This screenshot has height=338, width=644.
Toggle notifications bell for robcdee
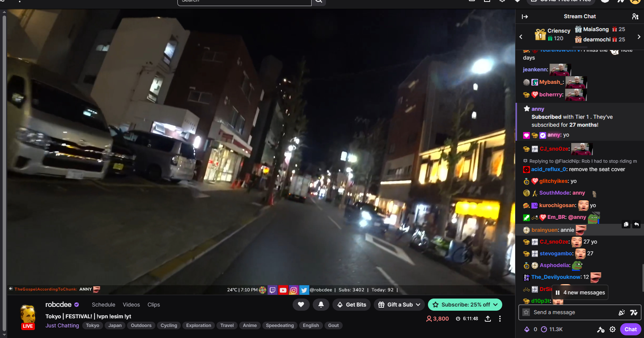tap(321, 305)
